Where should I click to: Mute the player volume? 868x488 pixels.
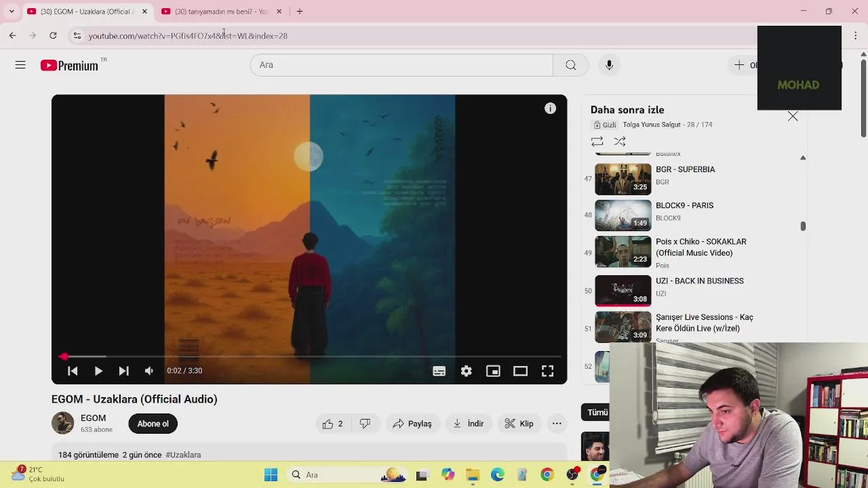(x=149, y=371)
